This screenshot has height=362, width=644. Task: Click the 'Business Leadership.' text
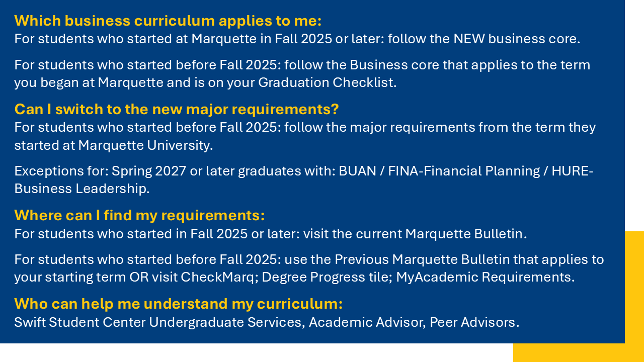(82, 189)
